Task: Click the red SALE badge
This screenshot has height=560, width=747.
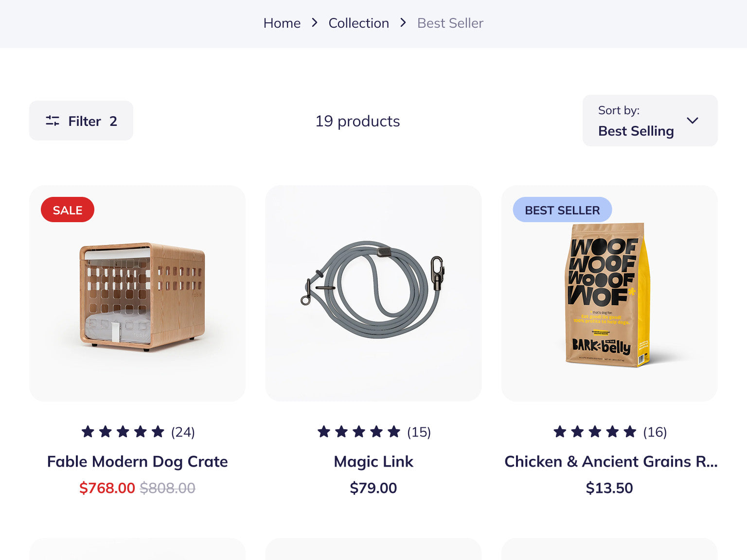Action: click(68, 210)
